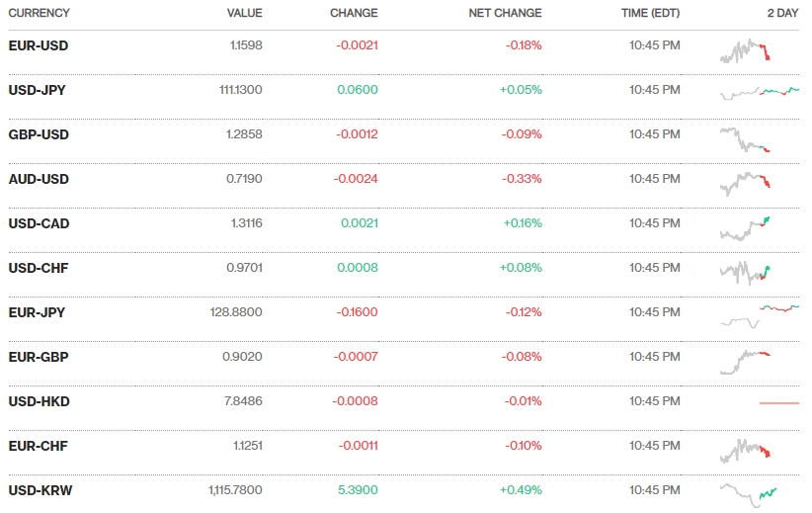This screenshot has width=812, height=513.
Task: Open the USD-CAD quote page link
Action: point(39,223)
